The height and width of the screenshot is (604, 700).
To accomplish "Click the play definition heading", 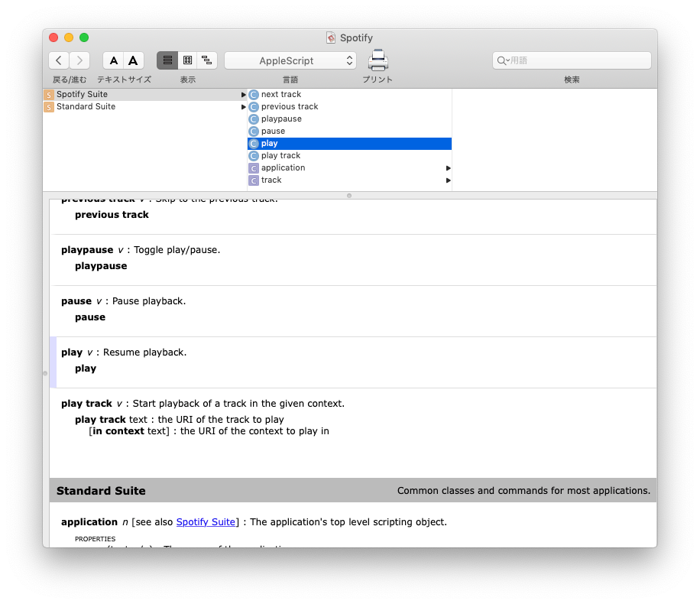I will tap(72, 352).
